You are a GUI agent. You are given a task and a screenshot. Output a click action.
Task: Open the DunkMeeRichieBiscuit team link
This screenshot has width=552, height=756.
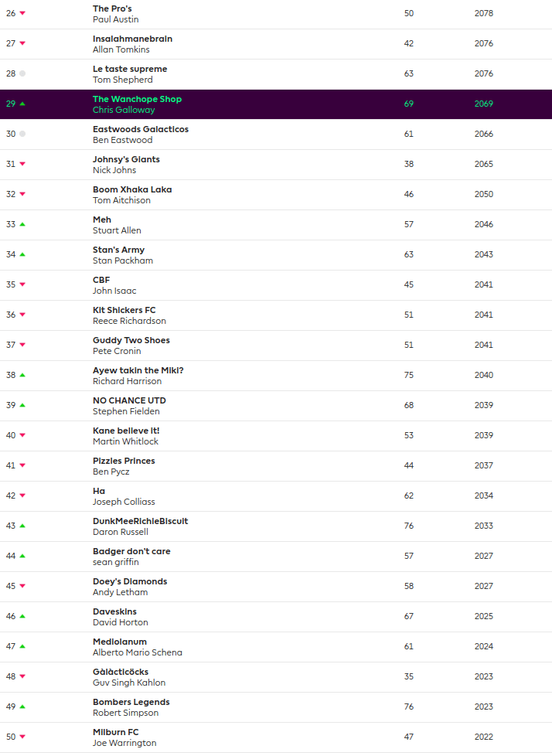(140, 521)
